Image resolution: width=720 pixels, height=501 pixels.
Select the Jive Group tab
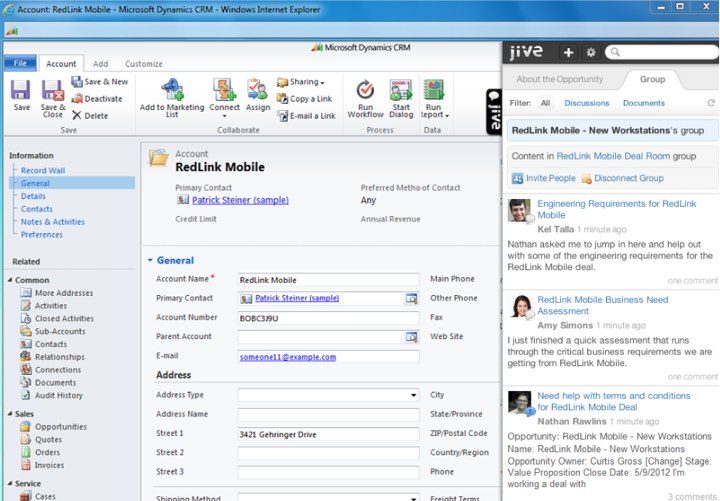[652, 79]
